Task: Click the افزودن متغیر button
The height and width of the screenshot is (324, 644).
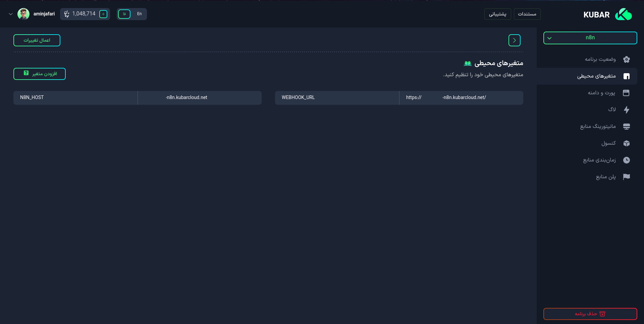Action: click(40, 74)
